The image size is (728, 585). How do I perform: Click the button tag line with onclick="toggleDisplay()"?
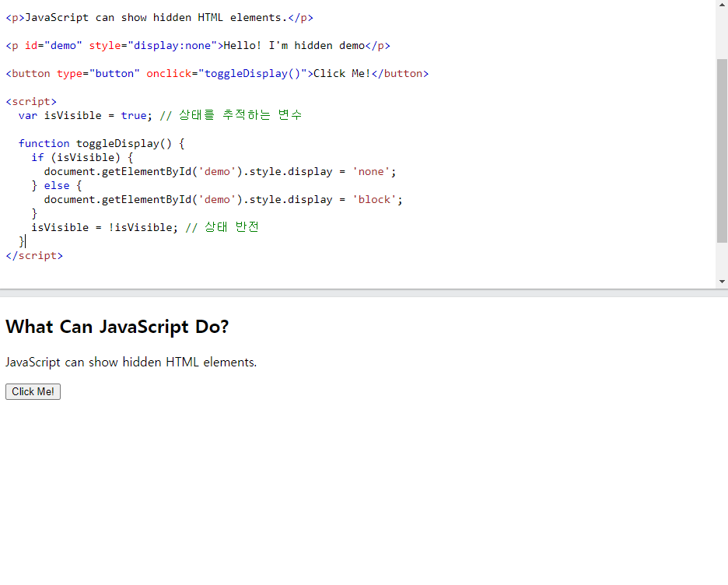coord(217,73)
